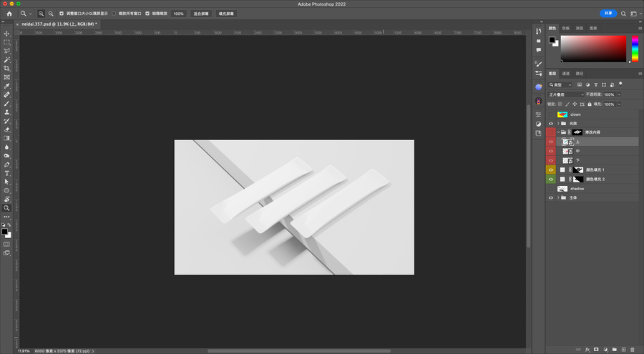The width and height of the screenshot is (644, 354).
Task: Select the Gradient tool
Action: [x=6, y=139]
